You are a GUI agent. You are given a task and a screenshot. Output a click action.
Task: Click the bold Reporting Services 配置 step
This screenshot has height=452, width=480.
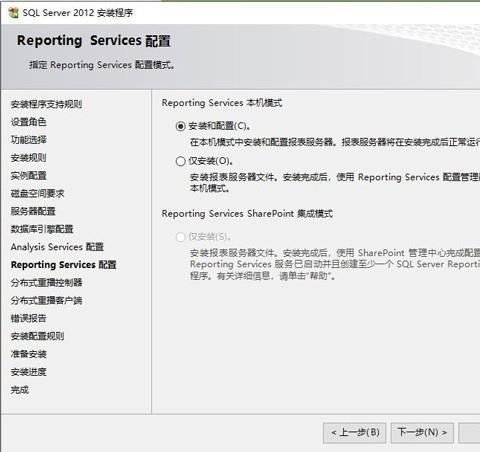pyautogui.click(x=64, y=265)
